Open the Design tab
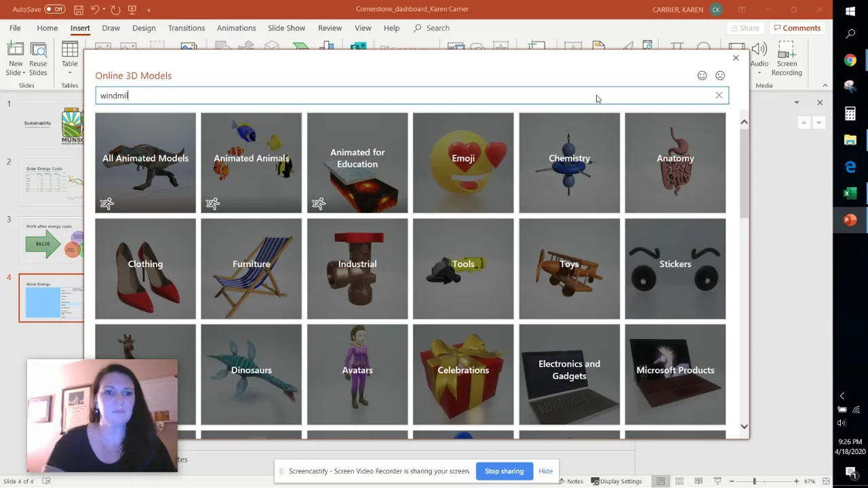Viewport: 868px width, 488px height. pyautogui.click(x=144, y=28)
